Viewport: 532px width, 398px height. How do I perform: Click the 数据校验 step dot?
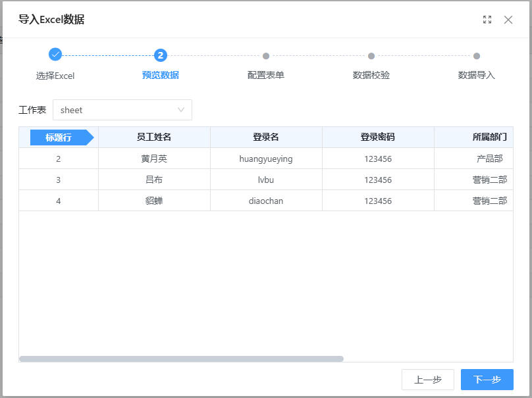(371, 56)
